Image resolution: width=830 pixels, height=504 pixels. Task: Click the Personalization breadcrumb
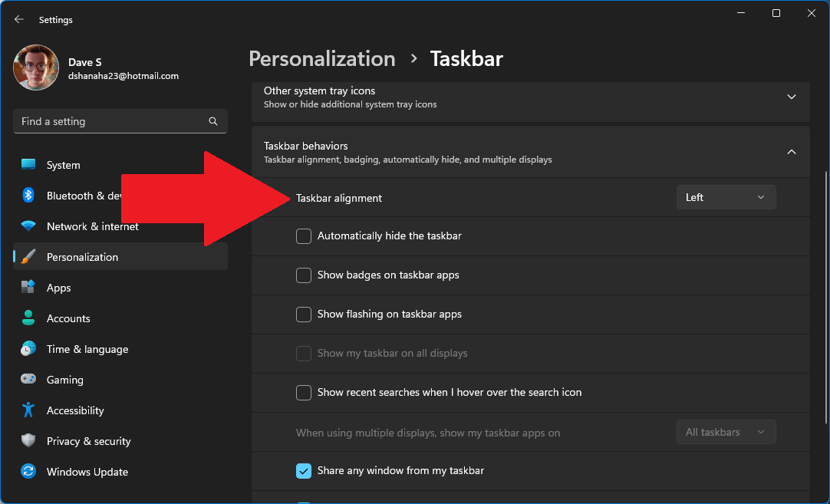tap(321, 58)
